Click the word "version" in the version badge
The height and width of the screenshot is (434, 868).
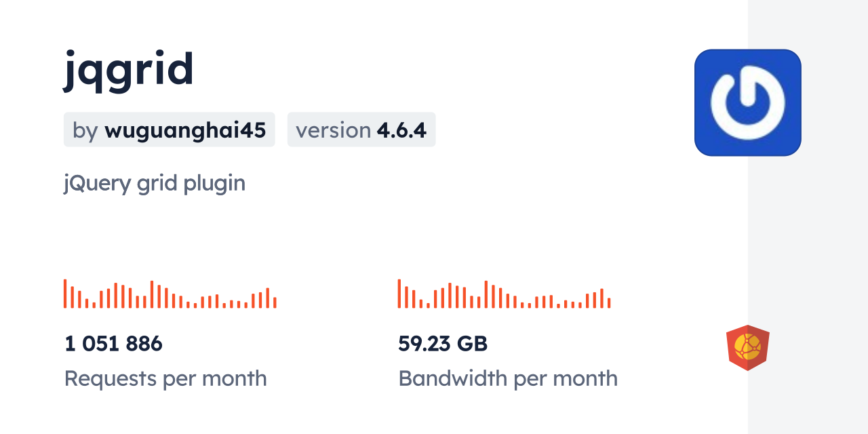point(333,130)
